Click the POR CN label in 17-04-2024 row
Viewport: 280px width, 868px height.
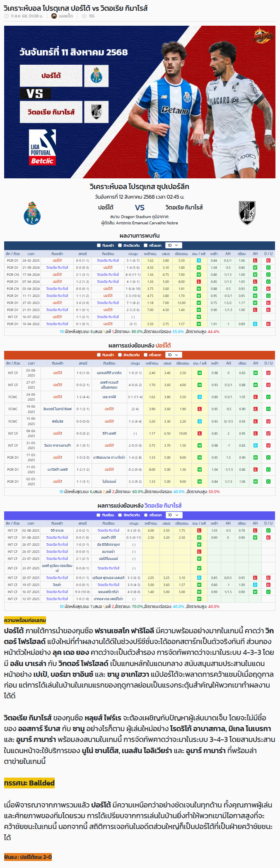point(13,275)
